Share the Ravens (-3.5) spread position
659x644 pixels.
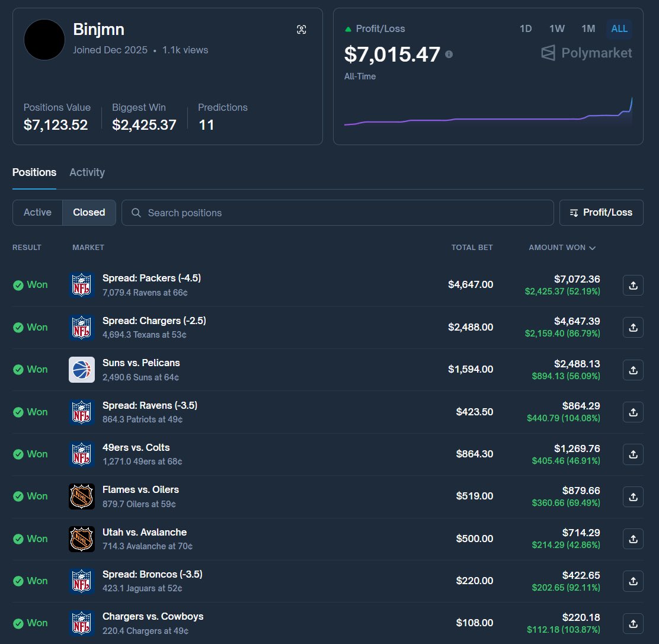tap(633, 412)
